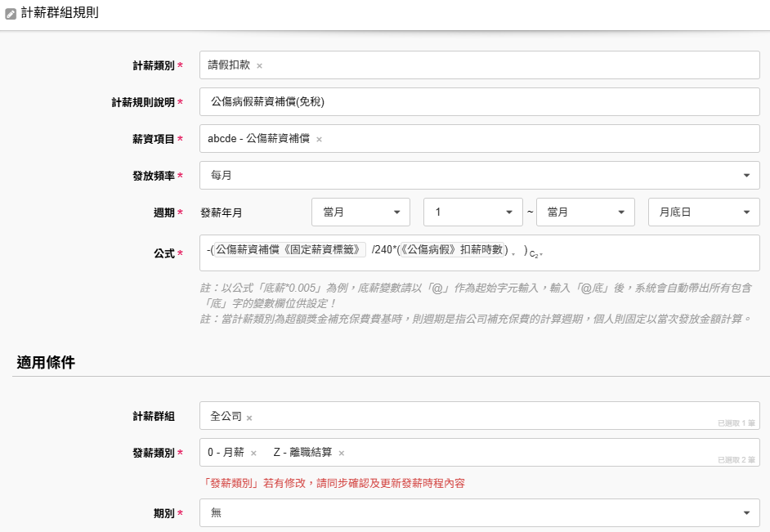Click the pencil icon beside 計薪群組規則
770x532 pixels.
coord(11,14)
